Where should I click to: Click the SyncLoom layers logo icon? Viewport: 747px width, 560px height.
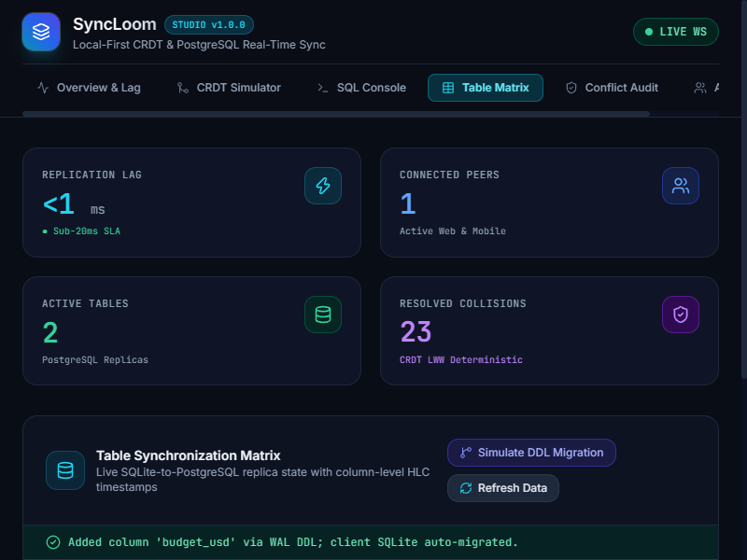coord(41,32)
